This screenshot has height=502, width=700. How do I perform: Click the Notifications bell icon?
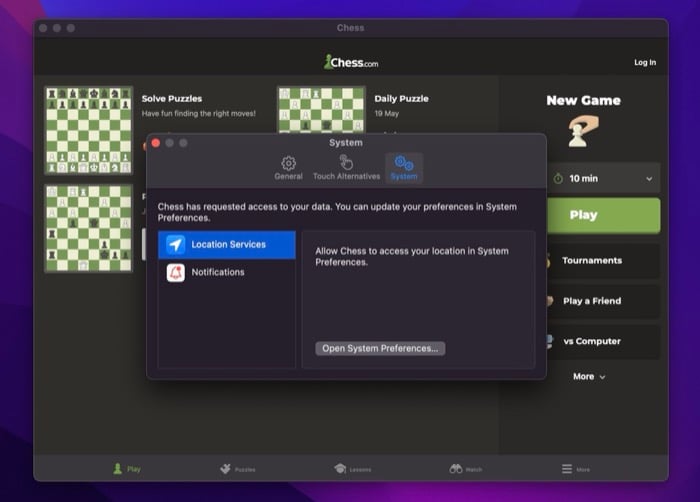coord(175,272)
